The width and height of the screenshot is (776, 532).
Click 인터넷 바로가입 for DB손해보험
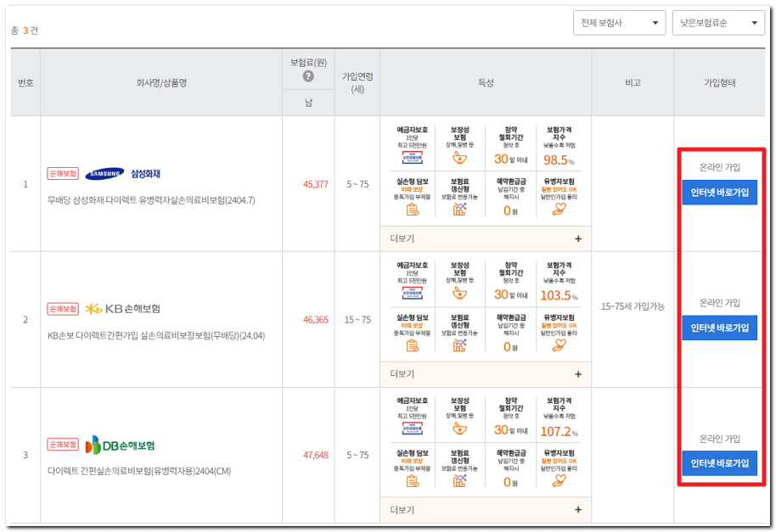[719, 463]
